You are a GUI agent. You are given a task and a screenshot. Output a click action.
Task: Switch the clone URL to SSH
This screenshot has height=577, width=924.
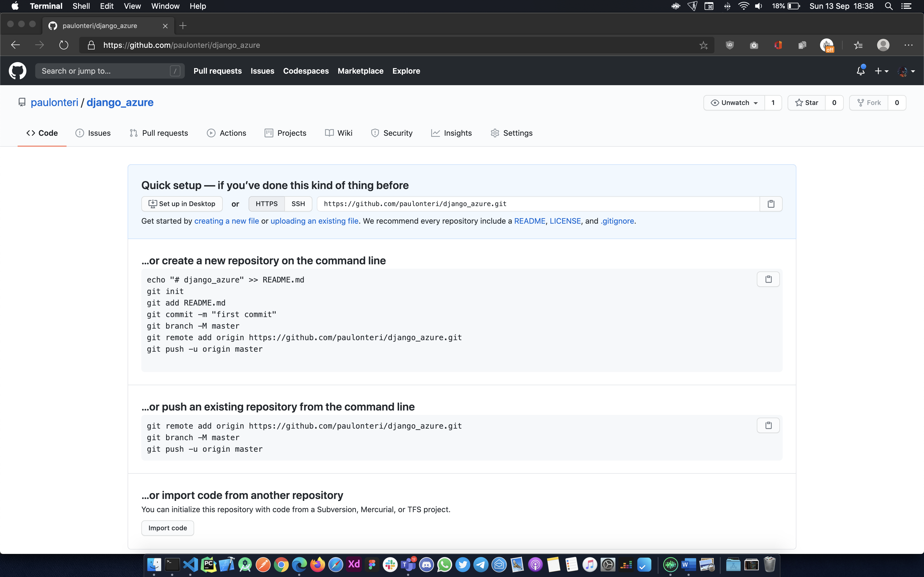point(298,204)
